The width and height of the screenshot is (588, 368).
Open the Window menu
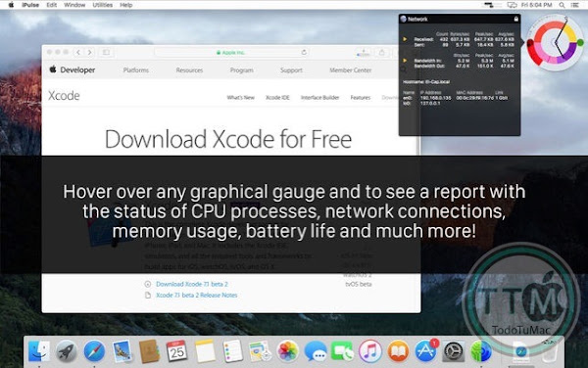click(x=74, y=5)
